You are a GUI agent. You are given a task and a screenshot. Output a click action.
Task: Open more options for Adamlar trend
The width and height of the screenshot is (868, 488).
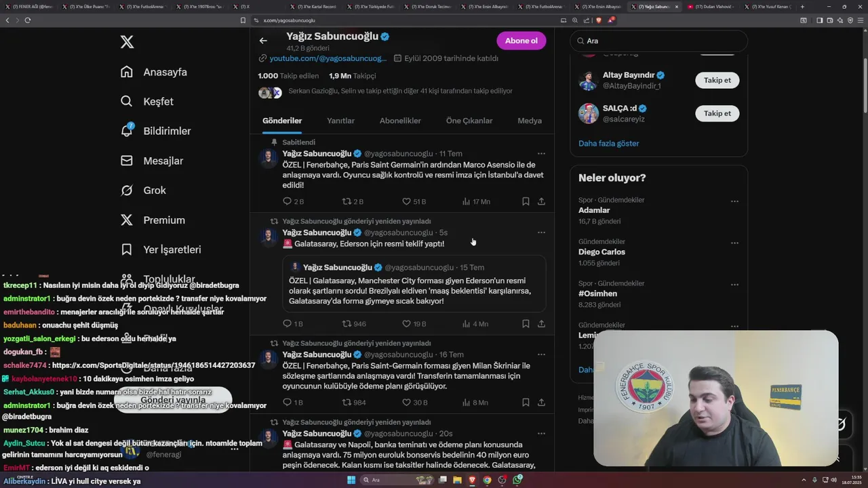point(734,201)
